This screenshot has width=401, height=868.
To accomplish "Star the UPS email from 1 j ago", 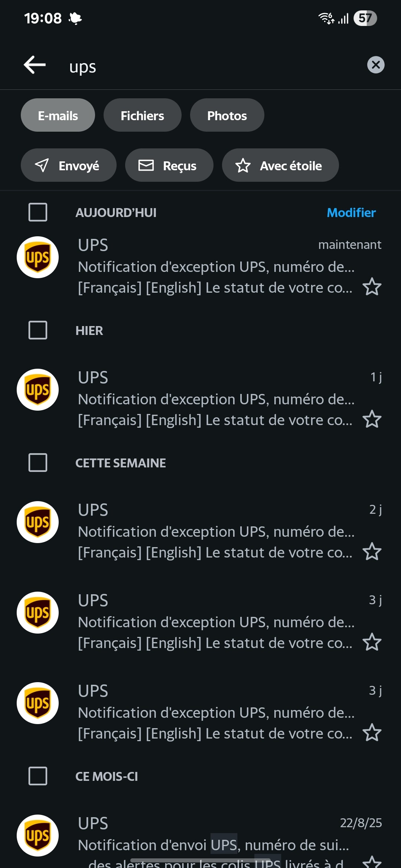I will 372,420.
